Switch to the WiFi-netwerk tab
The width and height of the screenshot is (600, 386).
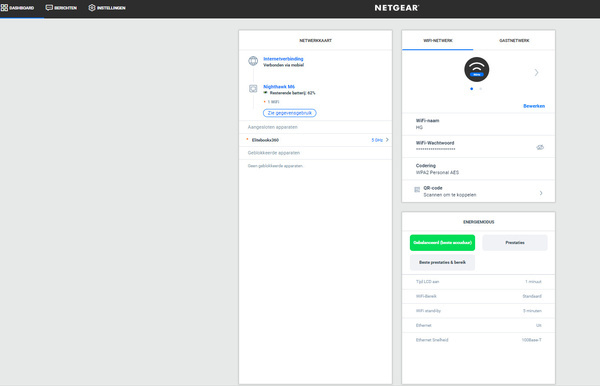438,41
